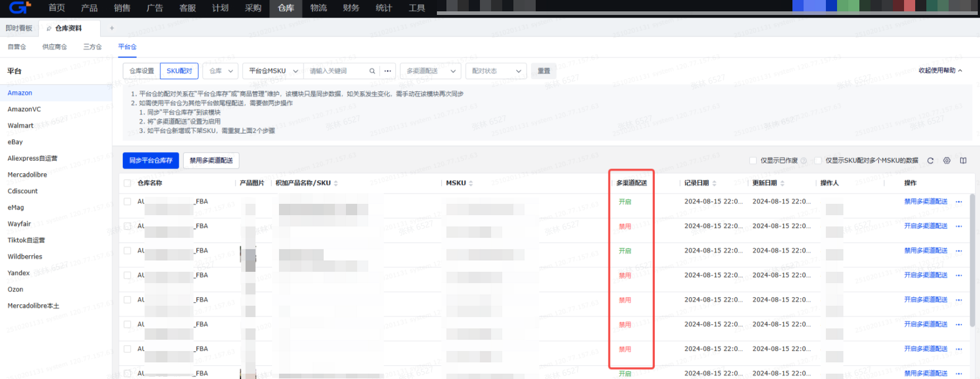Select the fifth table row checkbox

click(x=127, y=300)
